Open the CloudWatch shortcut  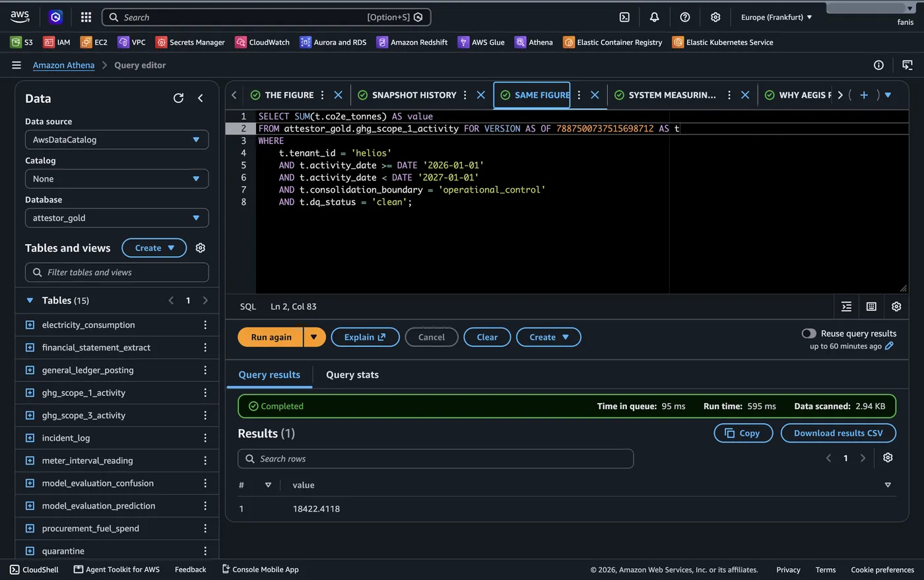tap(262, 42)
